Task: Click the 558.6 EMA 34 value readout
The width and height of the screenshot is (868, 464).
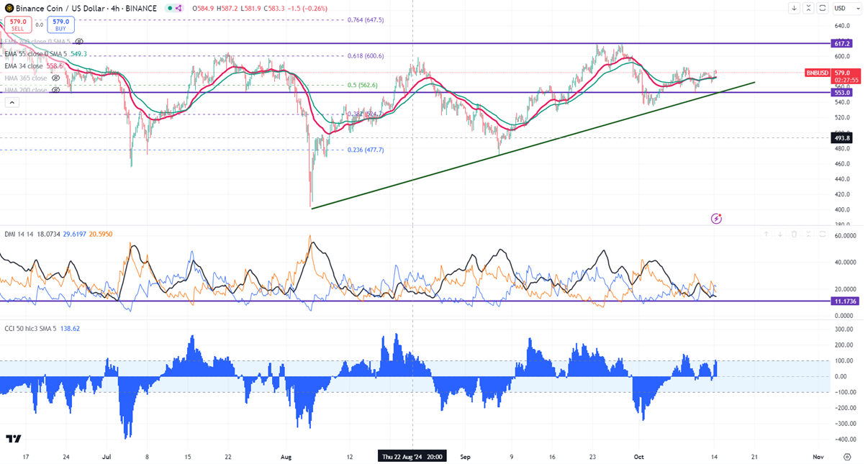Action: point(54,66)
